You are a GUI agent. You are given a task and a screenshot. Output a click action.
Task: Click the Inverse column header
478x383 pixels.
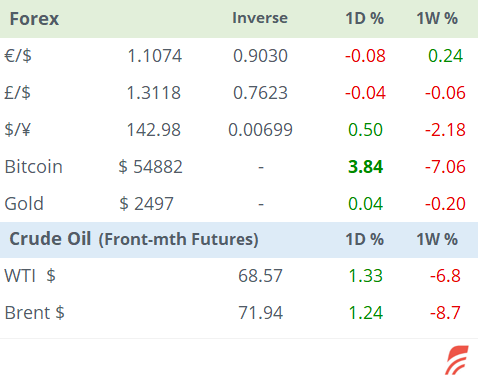click(x=260, y=18)
